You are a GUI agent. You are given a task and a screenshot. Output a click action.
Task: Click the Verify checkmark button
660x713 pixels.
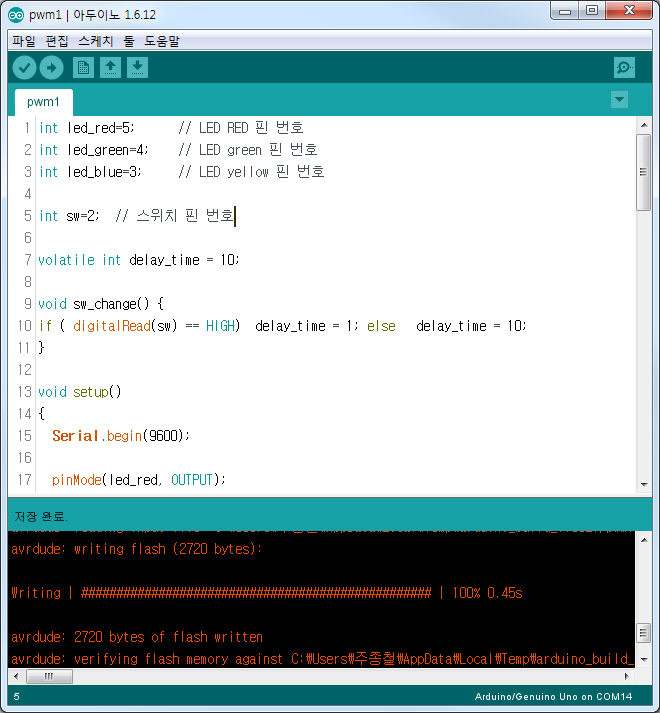pyautogui.click(x=24, y=68)
